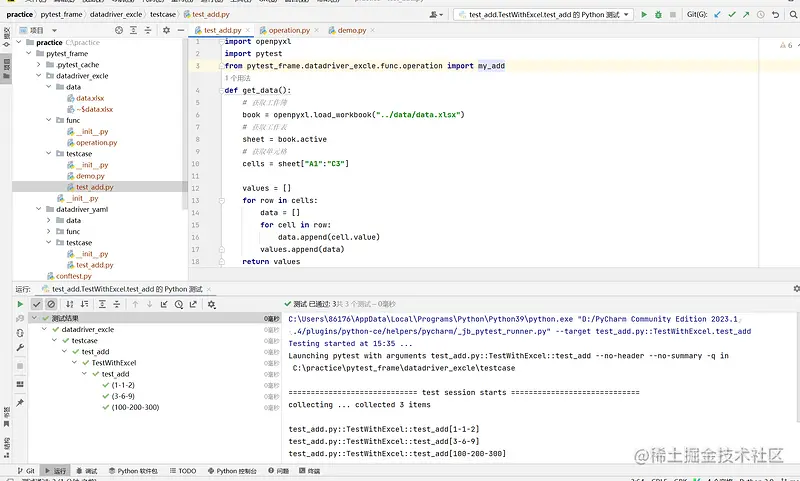Run the current test configuration from top toolbar

644,15
